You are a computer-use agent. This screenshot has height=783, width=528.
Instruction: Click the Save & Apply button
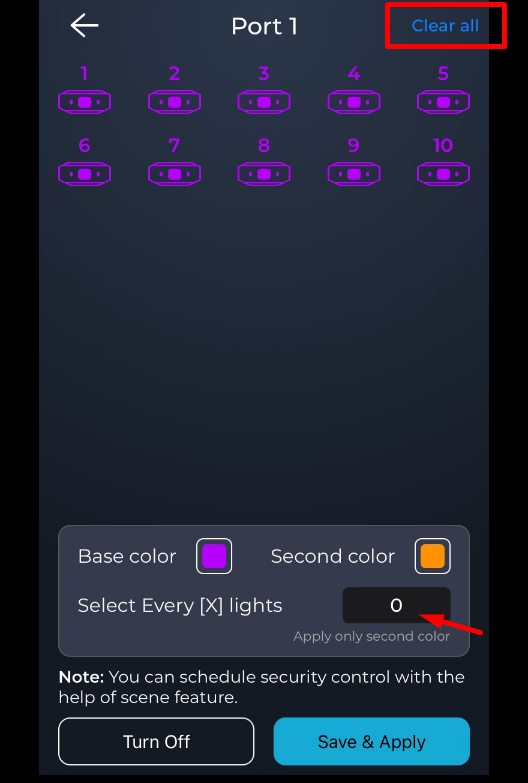(x=372, y=742)
